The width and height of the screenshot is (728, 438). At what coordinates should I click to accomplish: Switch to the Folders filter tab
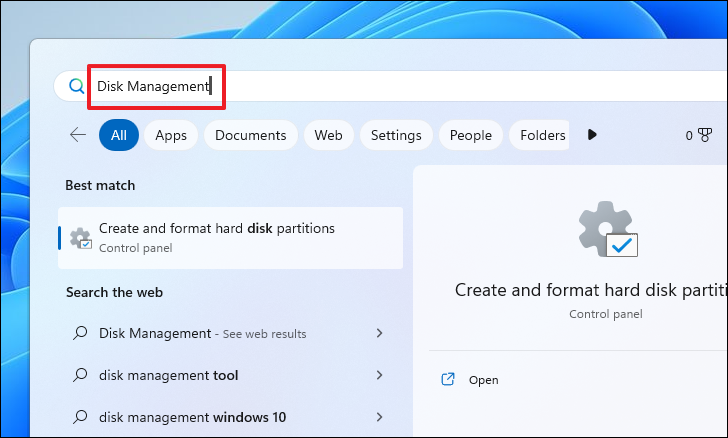[540, 135]
